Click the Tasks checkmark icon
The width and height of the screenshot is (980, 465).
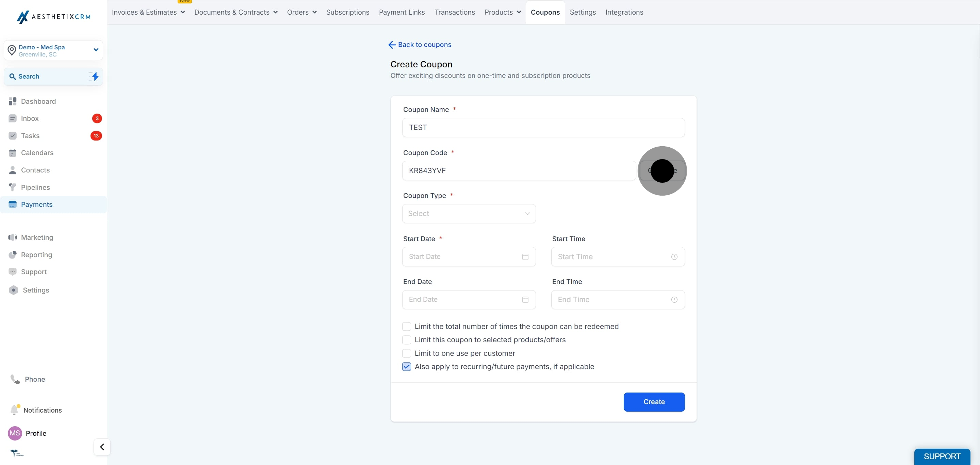(13, 136)
